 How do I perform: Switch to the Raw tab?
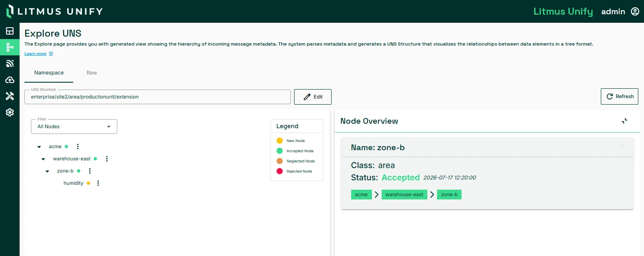92,73
